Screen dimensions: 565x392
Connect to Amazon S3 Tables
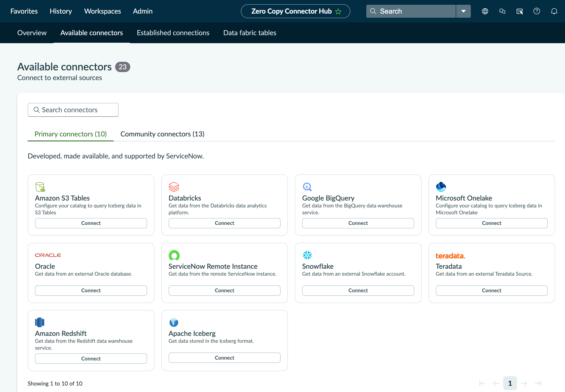coord(91,223)
